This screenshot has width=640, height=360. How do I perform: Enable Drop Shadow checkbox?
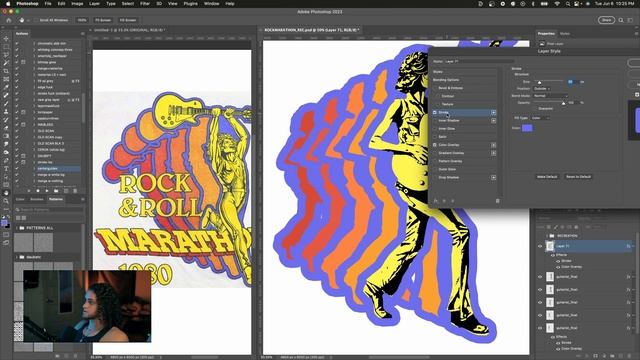435,178
